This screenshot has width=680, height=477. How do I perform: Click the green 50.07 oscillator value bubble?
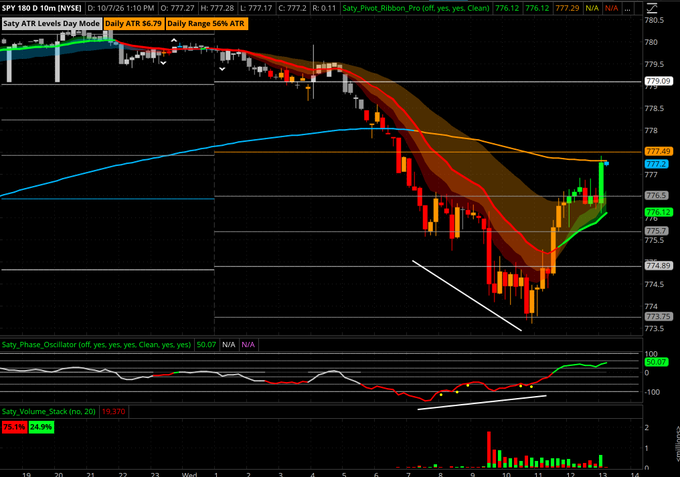[x=656, y=362]
